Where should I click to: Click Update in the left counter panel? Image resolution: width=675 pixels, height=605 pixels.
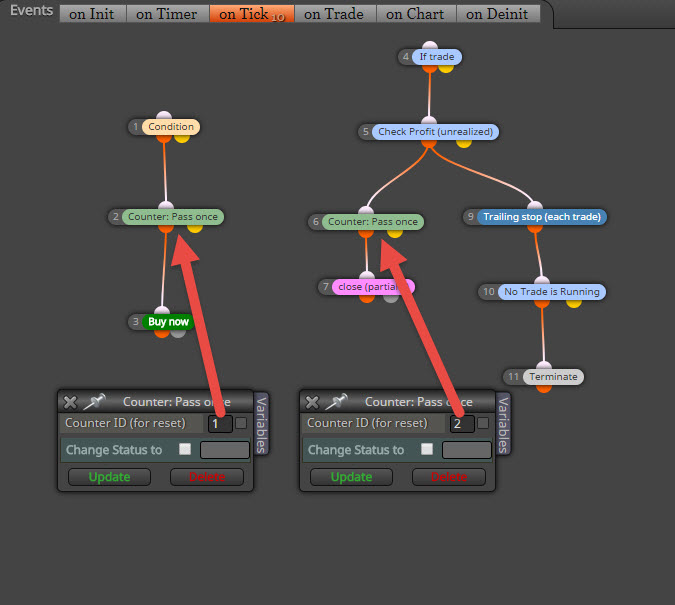tap(109, 477)
